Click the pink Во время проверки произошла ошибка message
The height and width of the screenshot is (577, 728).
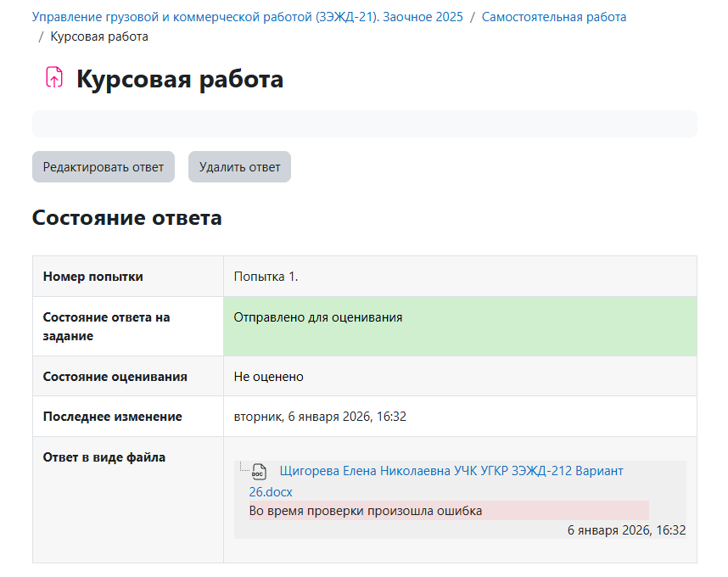tap(449, 511)
